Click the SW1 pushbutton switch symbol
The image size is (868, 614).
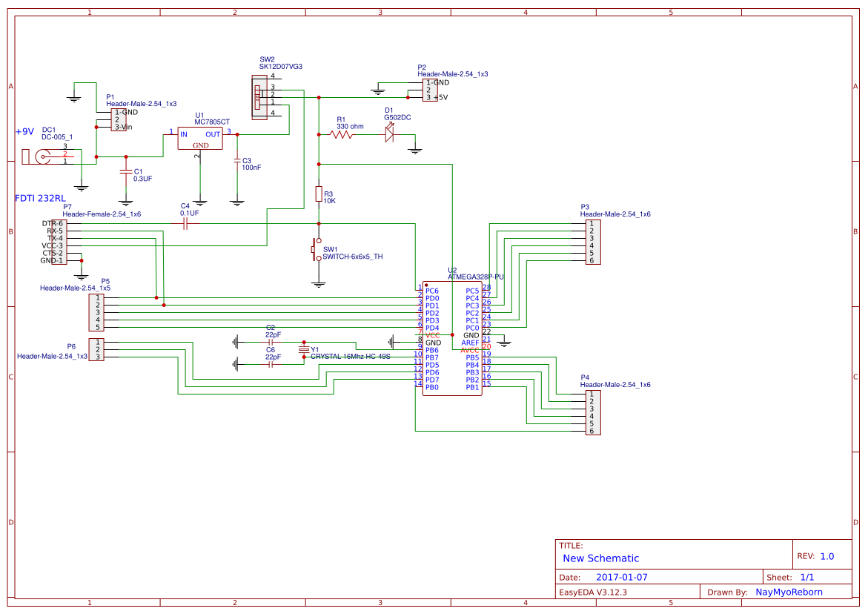click(317, 250)
